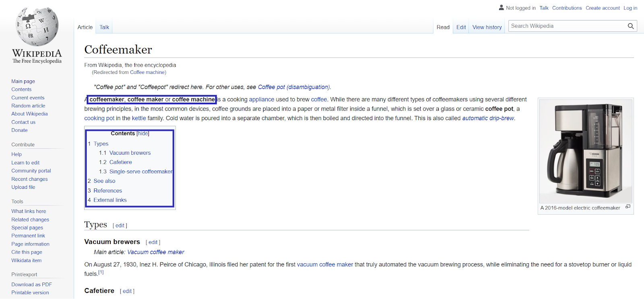Click the Log in link

[x=630, y=8]
